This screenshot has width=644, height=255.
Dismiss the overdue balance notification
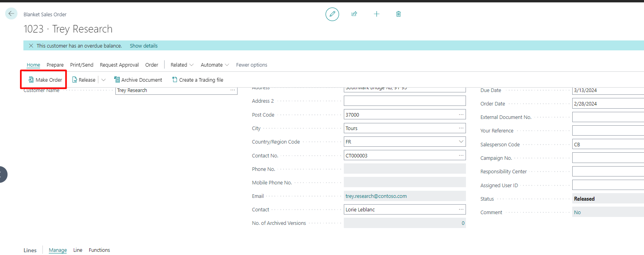pyautogui.click(x=31, y=46)
